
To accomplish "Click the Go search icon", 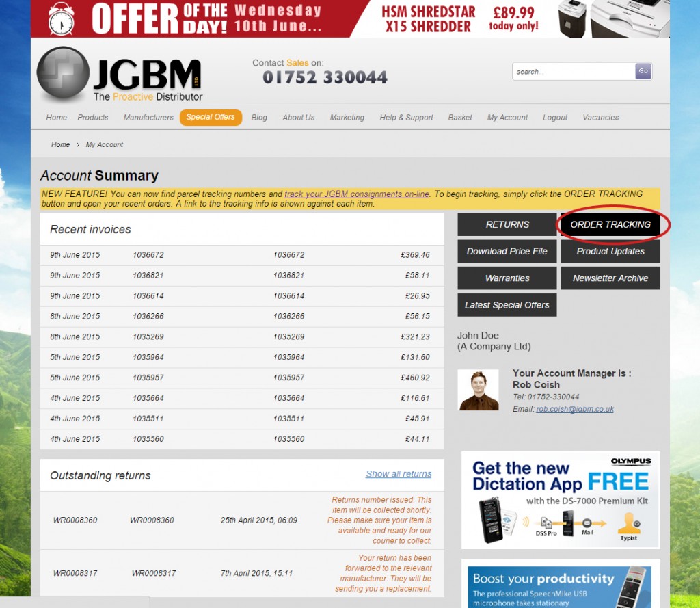I will point(643,71).
